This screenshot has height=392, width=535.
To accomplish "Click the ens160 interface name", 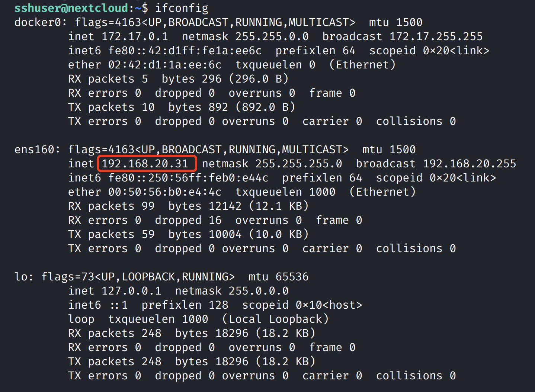I will coord(34,150).
